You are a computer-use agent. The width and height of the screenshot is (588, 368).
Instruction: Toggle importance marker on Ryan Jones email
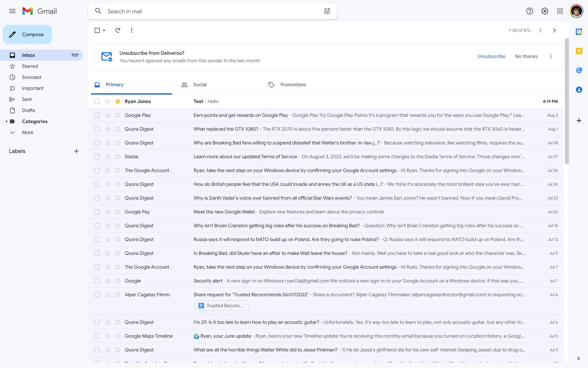(118, 101)
